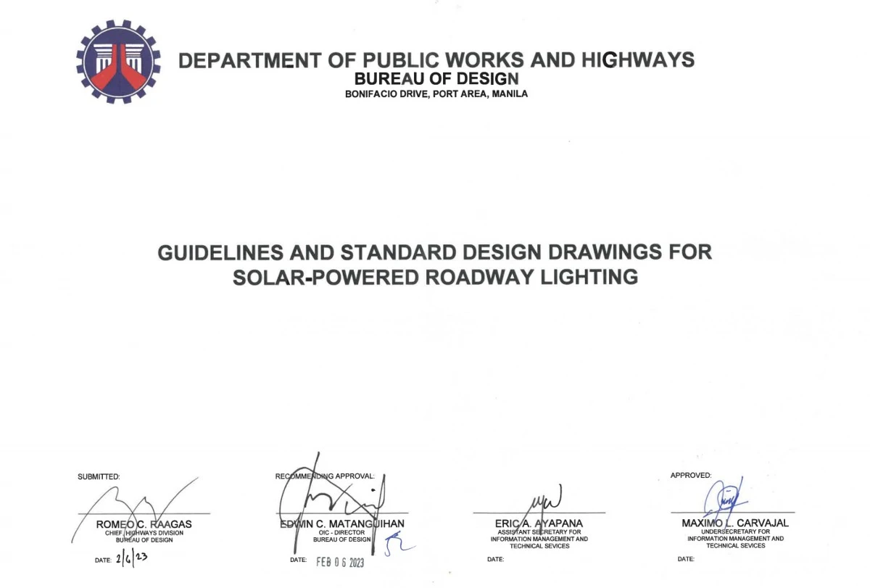Select the 'BUREAU OF DESIGN' subheading
Screen dimensions: 870x588
pos(436,79)
